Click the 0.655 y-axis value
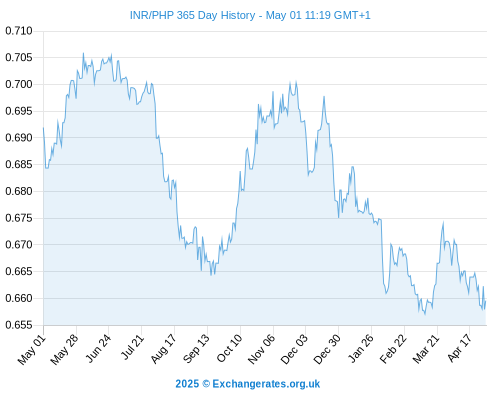Image resolution: width=495 pixels, height=400 pixels. click(x=19, y=325)
